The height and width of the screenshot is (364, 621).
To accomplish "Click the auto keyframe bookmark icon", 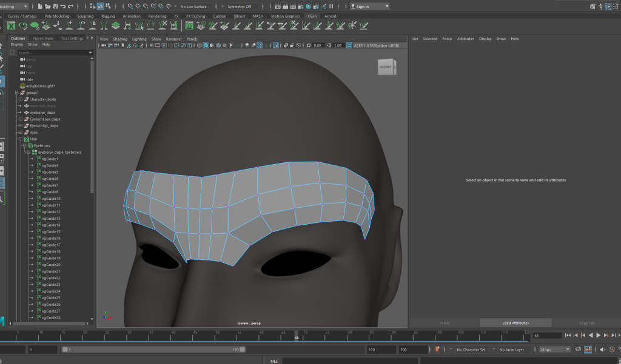I will coord(437,349).
